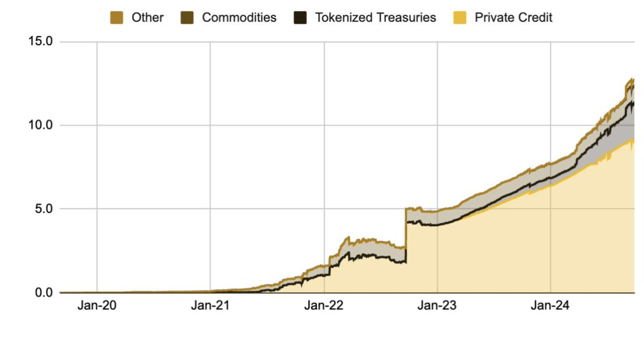
Task: Toggle the Private Credit legend label
Action: click(514, 18)
